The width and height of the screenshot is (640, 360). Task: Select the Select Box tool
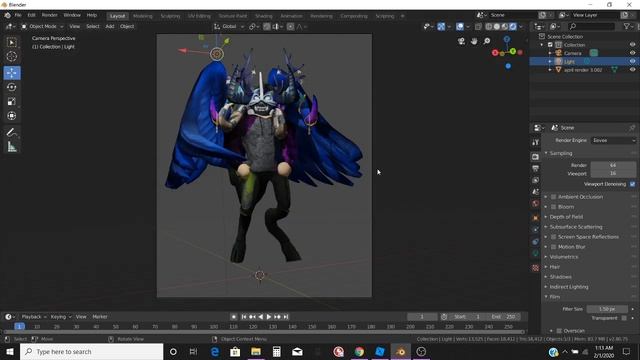pyautogui.click(x=12, y=42)
